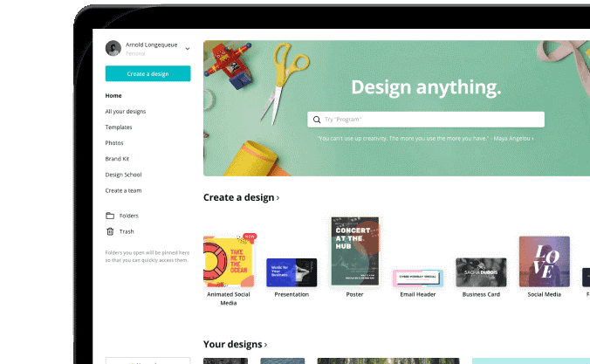
Task: Click the Create a design button
Action: click(147, 73)
